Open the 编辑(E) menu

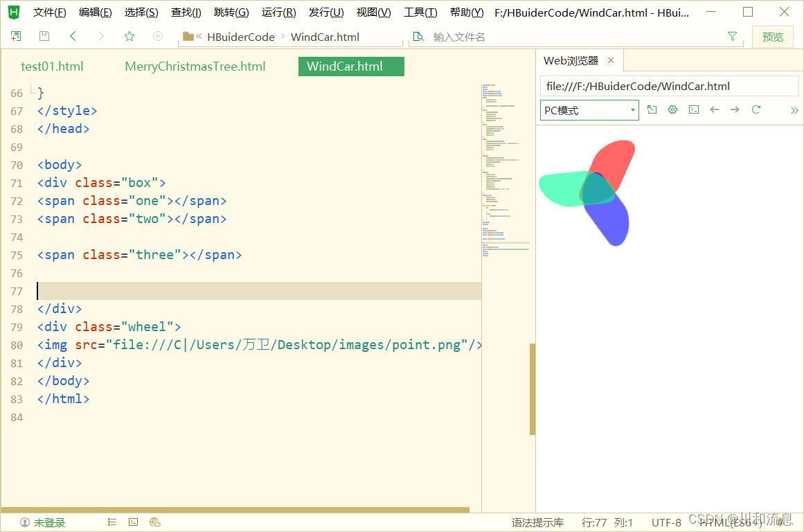click(x=96, y=12)
